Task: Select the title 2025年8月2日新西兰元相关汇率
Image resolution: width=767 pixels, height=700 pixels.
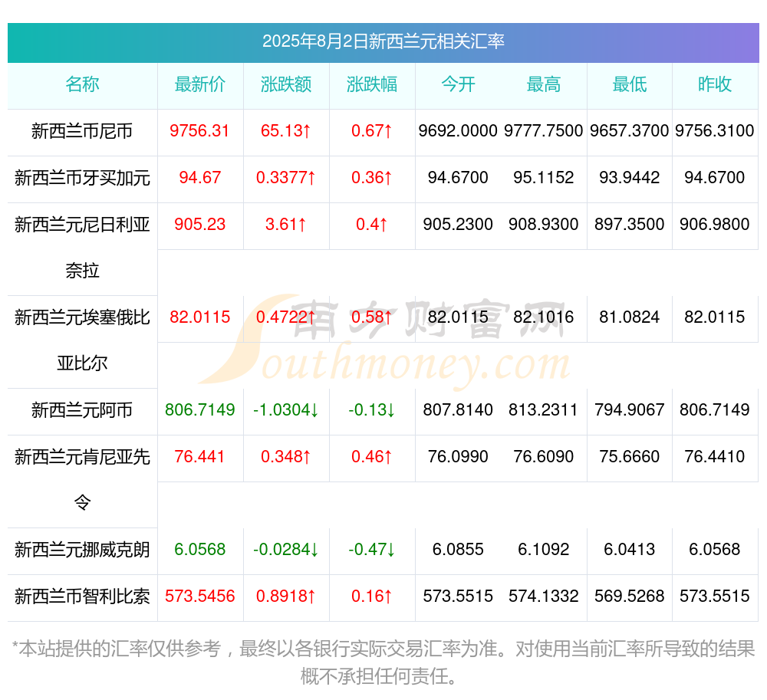Action: pyautogui.click(x=383, y=41)
